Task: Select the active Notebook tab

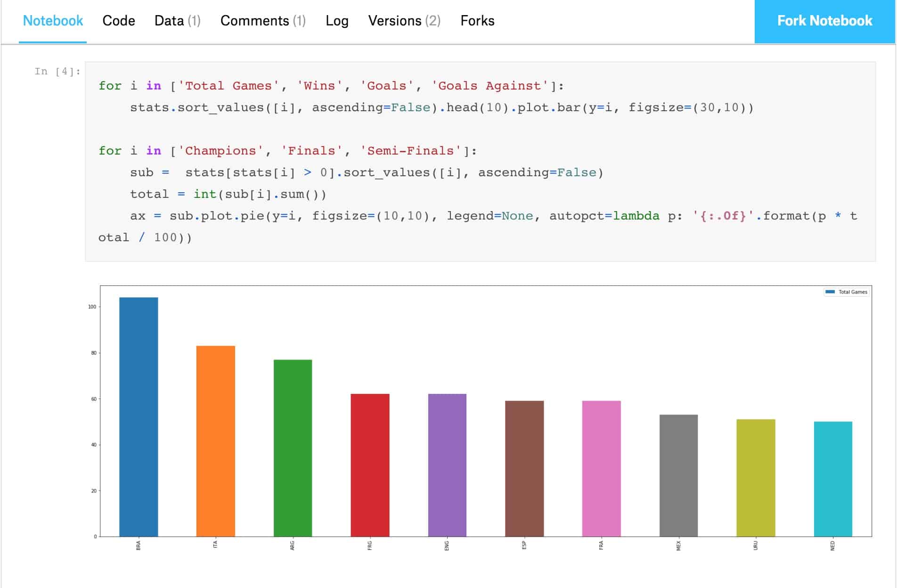Action: pos(53,21)
